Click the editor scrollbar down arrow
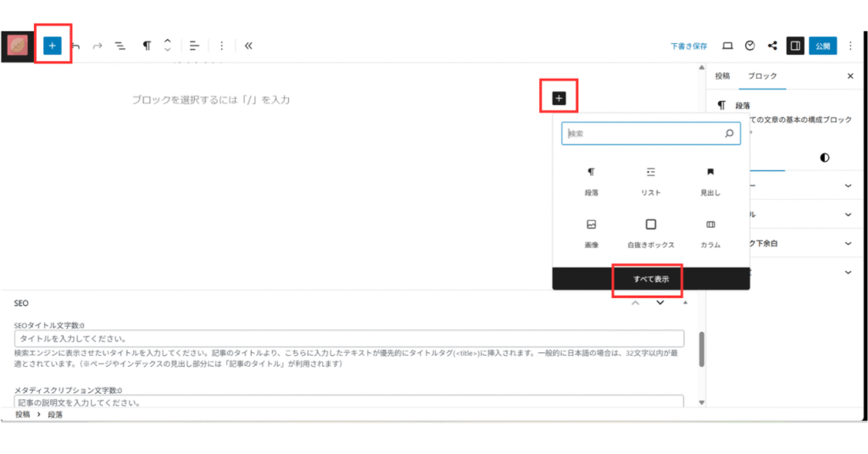 coord(701,402)
